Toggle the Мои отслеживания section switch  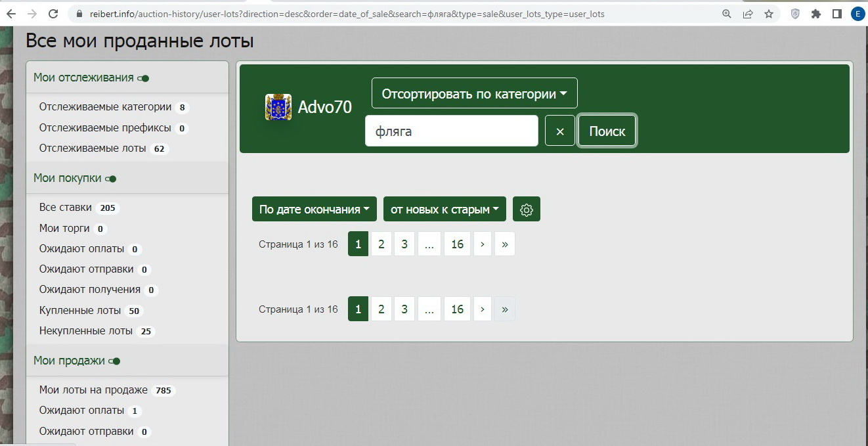143,78
